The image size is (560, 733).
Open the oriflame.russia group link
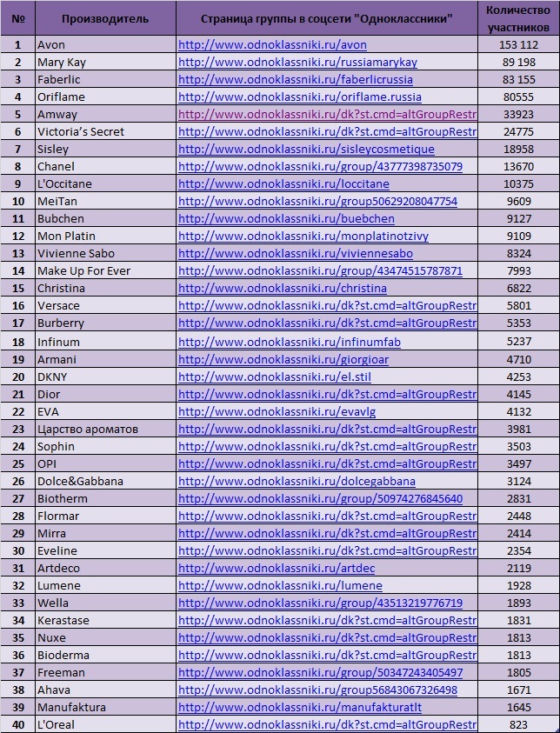(x=300, y=97)
